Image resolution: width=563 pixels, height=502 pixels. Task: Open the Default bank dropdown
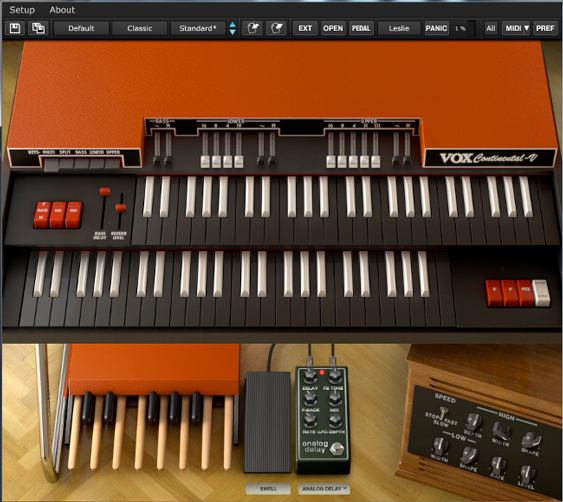[x=81, y=28]
